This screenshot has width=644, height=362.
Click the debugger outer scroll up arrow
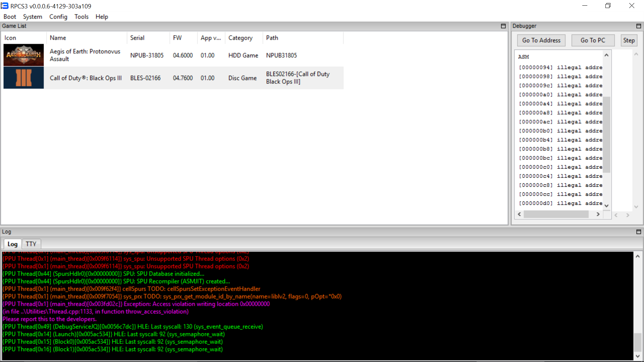click(636, 54)
